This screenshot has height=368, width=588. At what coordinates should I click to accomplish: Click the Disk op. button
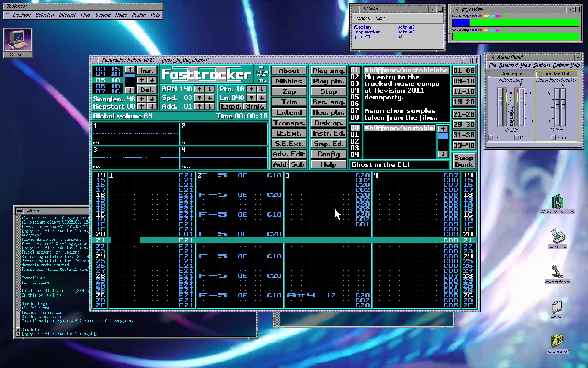(329, 123)
